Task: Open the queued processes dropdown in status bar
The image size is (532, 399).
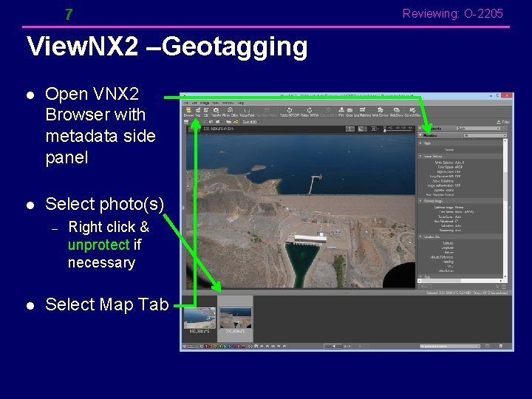Action: [x=450, y=347]
